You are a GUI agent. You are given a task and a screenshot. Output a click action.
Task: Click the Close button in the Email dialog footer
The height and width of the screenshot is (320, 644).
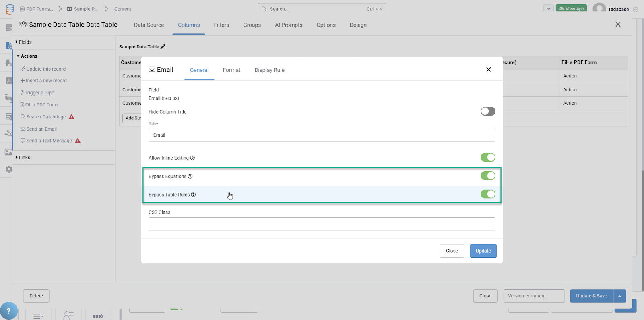[x=452, y=251]
